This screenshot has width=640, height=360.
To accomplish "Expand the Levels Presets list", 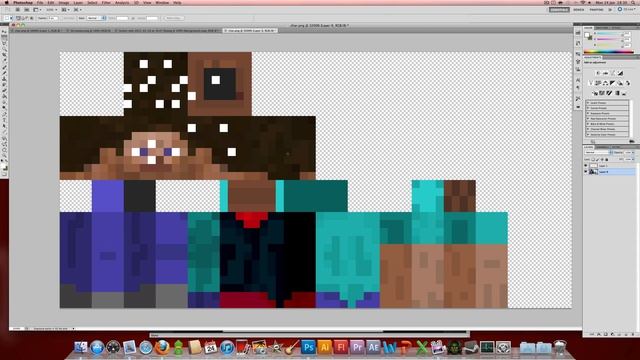I will pyautogui.click(x=588, y=103).
